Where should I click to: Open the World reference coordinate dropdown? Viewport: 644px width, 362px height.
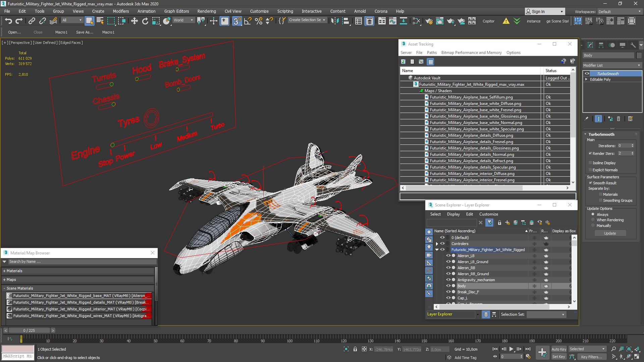183,20
